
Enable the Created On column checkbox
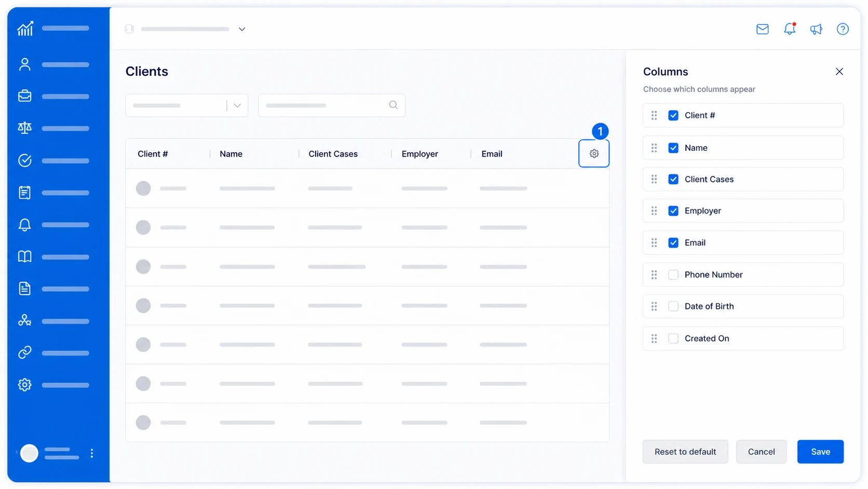673,339
